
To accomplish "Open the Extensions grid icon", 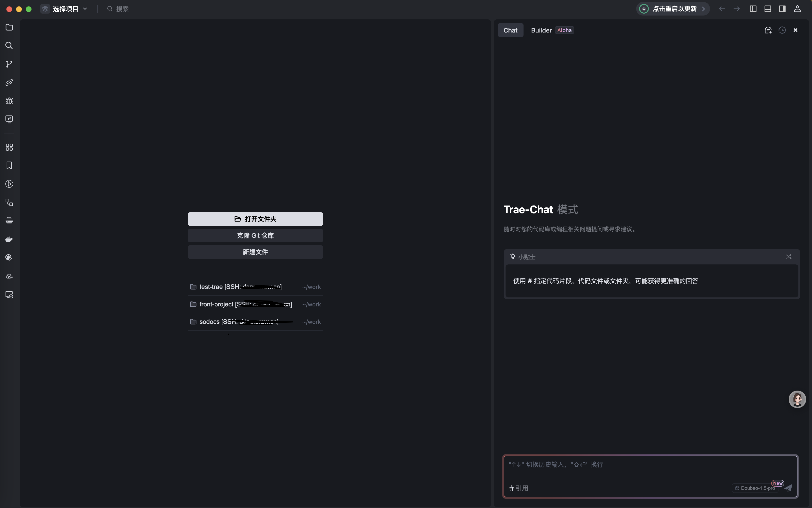I will click(x=9, y=147).
